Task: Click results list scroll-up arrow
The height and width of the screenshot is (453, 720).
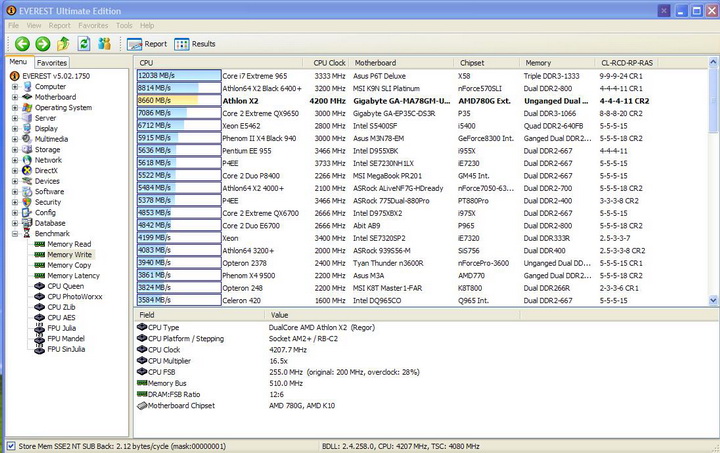Action: click(713, 62)
